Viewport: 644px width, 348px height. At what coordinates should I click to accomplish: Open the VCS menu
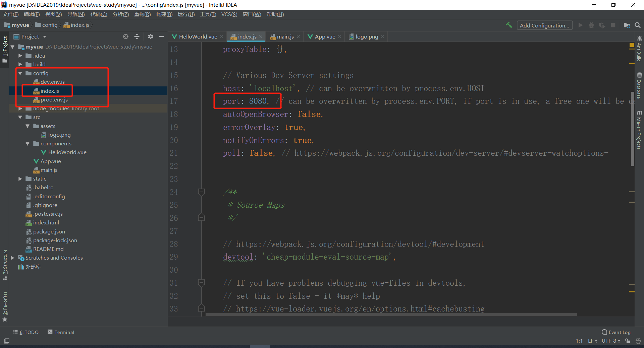click(229, 14)
